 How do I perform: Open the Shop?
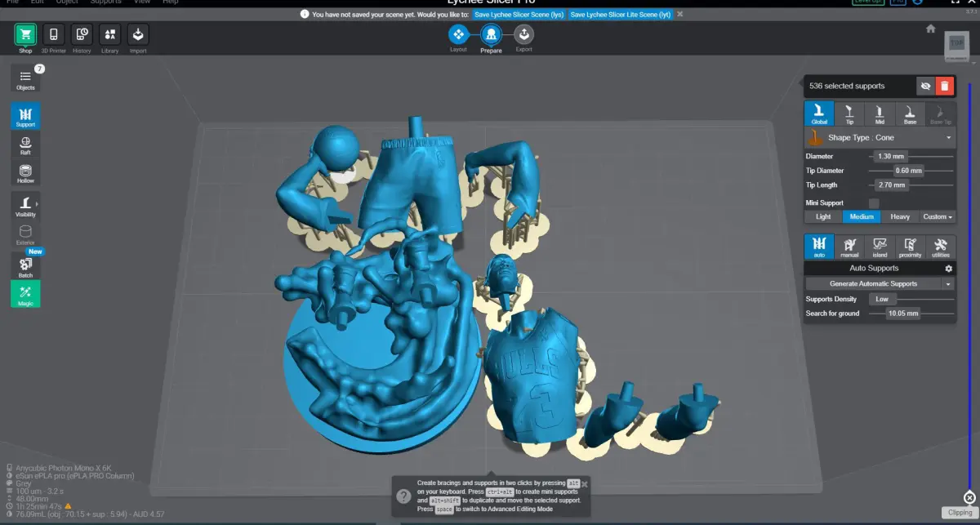tap(25, 38)
